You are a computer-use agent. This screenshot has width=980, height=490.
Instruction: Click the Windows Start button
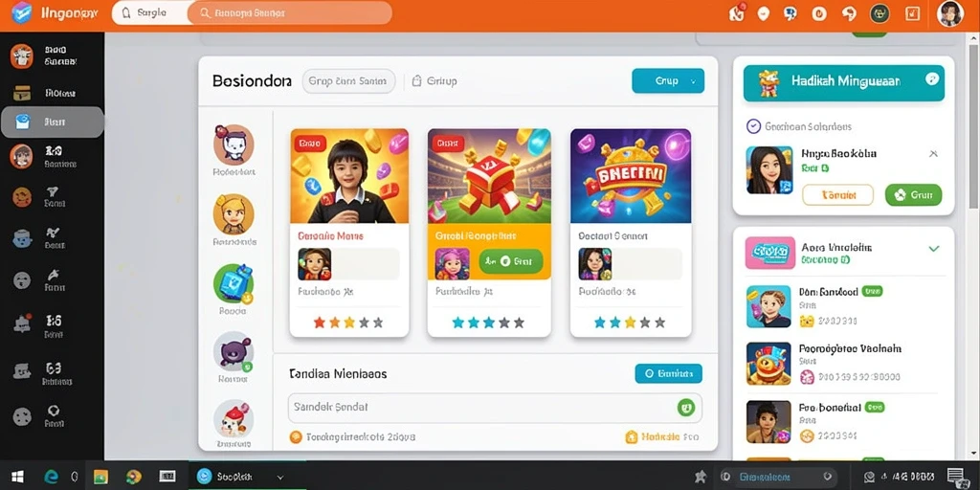[17, 477]
